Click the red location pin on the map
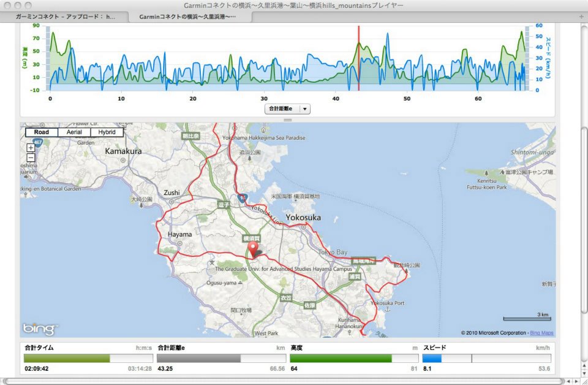The image size is (588, 385). (x=253, y=249)
